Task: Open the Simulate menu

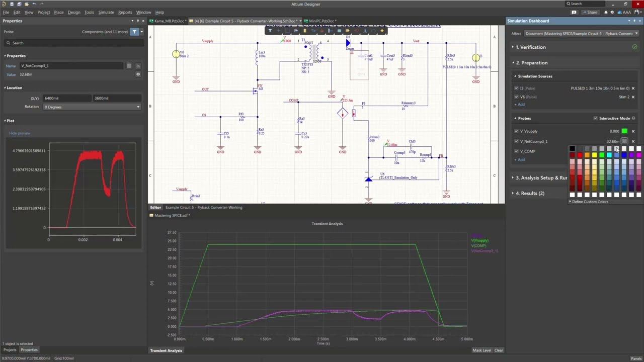Action: tap(106, 12)
